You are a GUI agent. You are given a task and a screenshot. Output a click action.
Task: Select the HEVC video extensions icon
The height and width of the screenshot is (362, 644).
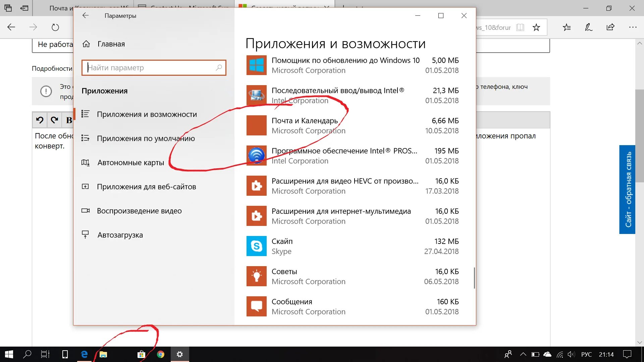257,186
